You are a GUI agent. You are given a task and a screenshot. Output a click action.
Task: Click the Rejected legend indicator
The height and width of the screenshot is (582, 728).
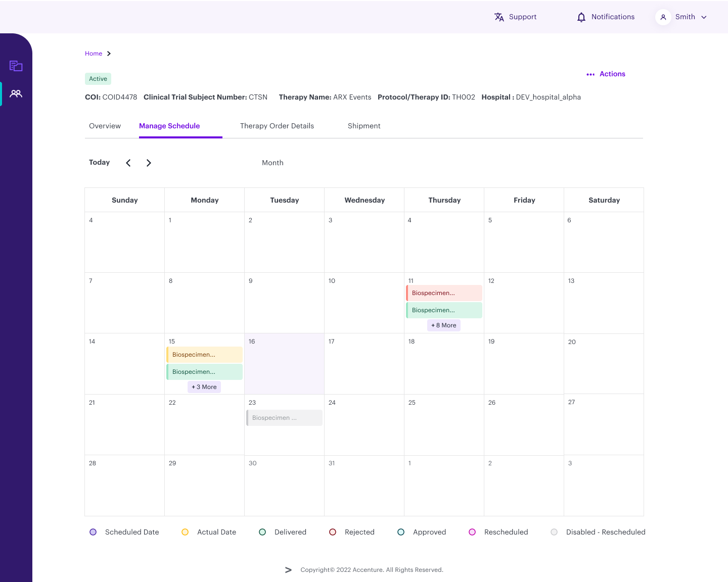coord(333,532)
